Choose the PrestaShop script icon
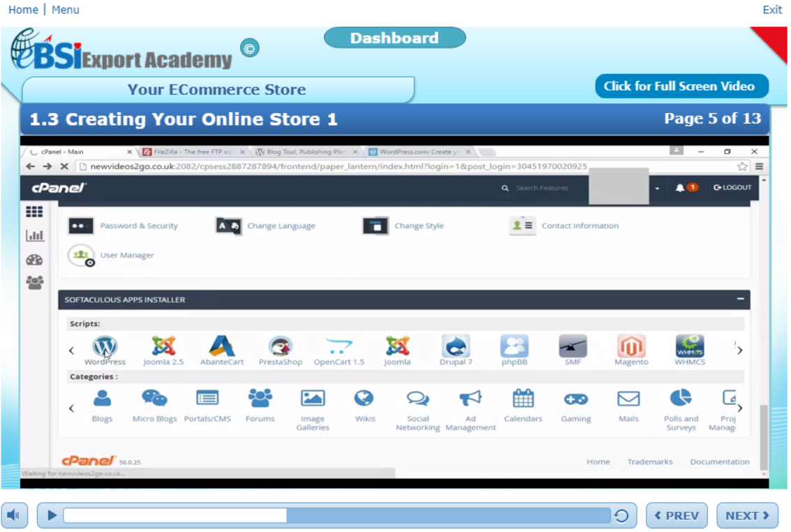Viewport: 791px width, 532px height. (x=281, y=350)
